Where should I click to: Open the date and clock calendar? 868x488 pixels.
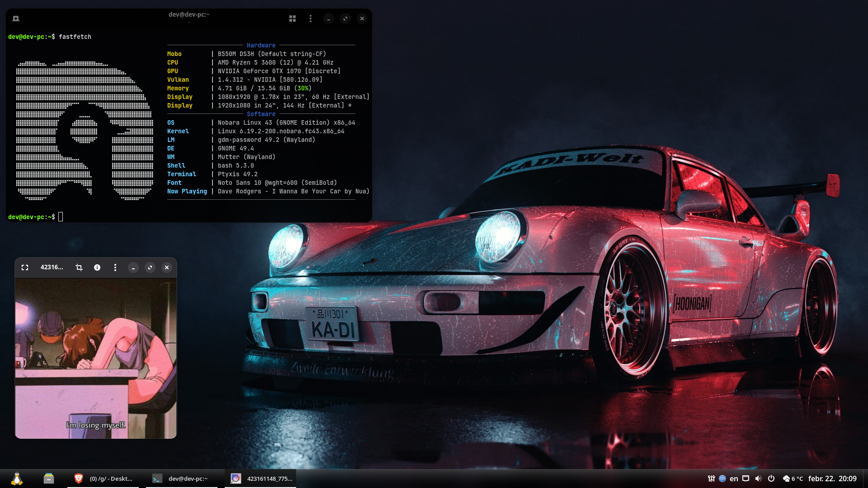pyautogui.click(x=832, y=479)
